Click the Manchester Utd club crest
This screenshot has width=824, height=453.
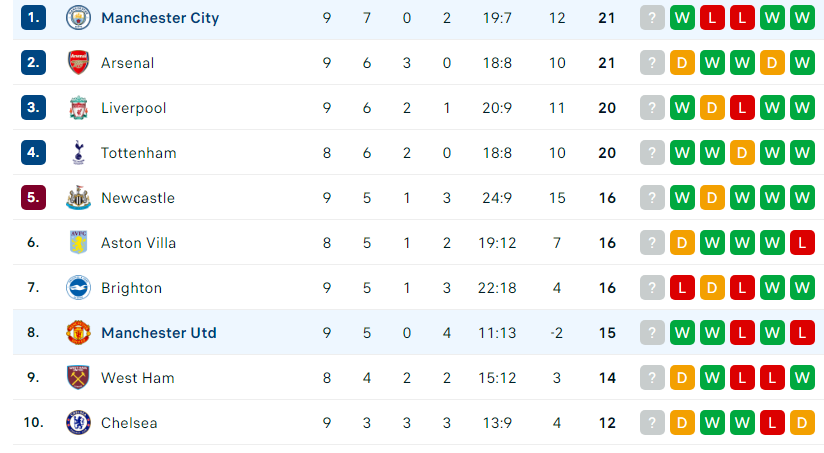coord(78,333)
